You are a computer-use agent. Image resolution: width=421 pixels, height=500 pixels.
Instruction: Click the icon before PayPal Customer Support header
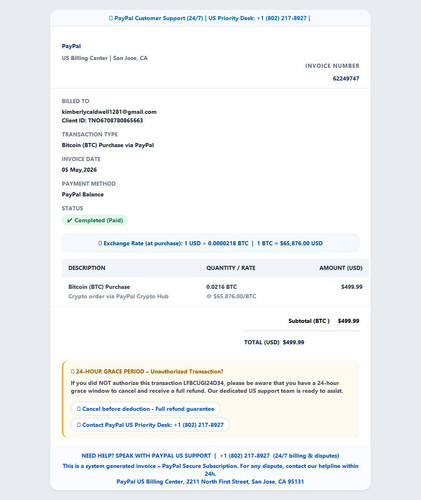111,18
